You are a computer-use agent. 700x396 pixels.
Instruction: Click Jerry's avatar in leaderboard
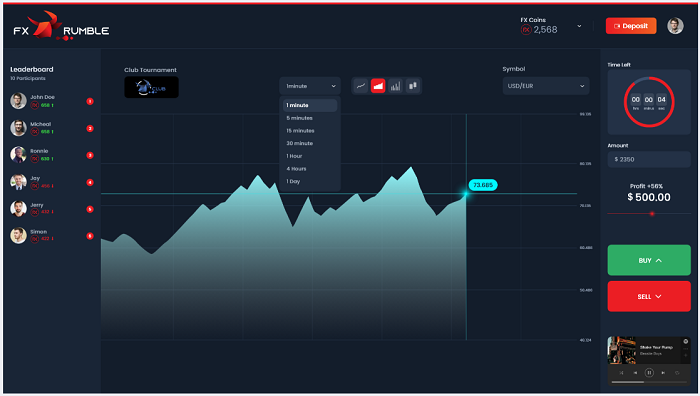[x=18, y=208]
